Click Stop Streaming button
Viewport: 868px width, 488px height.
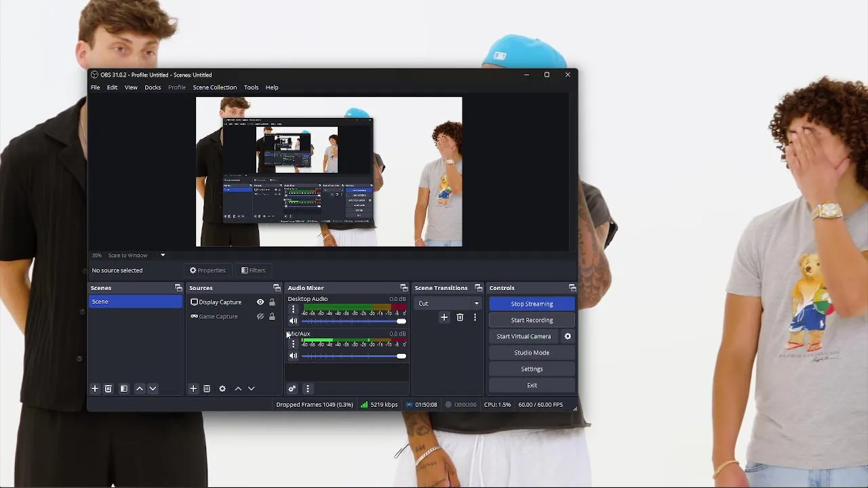[532, 304]
